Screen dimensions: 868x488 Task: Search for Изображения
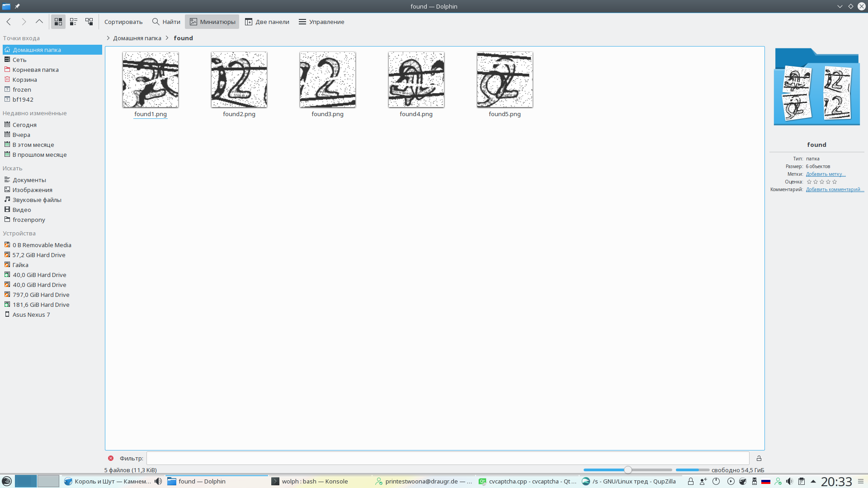[x=52, y=190]
